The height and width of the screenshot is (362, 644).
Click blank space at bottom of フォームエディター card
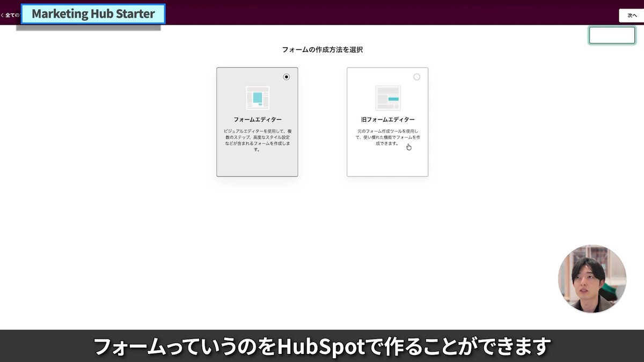point(257,165)
